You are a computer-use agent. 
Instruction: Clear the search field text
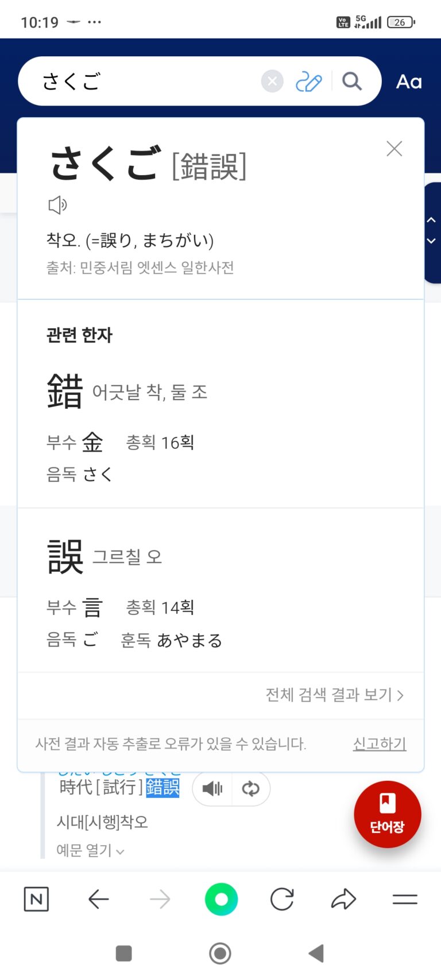pyautogui.click(x=272, y=82)
